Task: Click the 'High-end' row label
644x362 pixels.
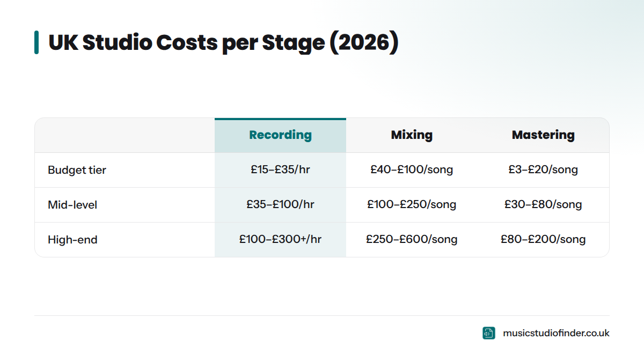Action: pos(72,240)
